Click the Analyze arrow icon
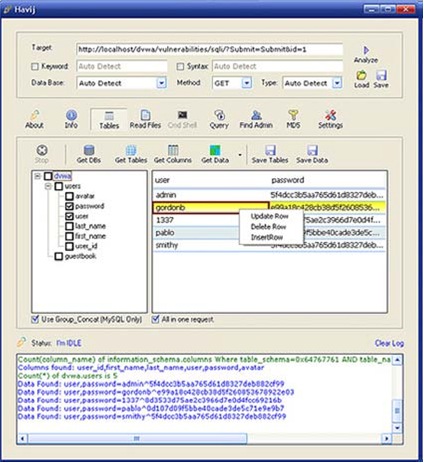The image size is (424, 463). pos(366,50)
